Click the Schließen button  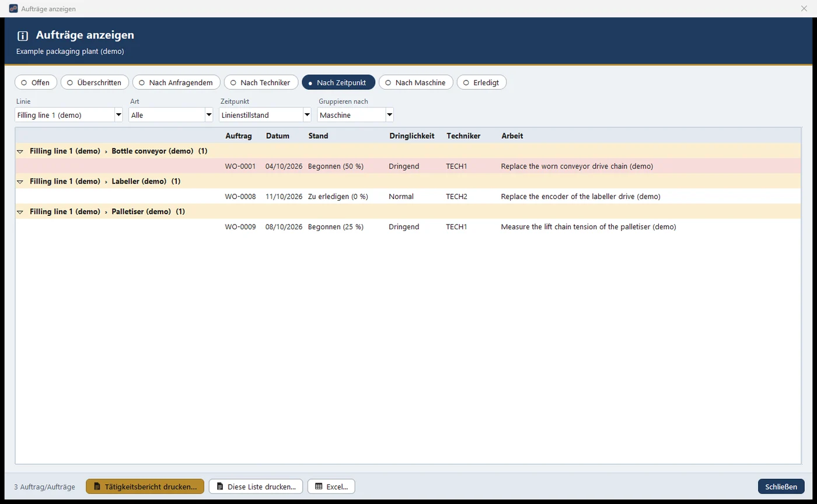(x=781, y=487)
